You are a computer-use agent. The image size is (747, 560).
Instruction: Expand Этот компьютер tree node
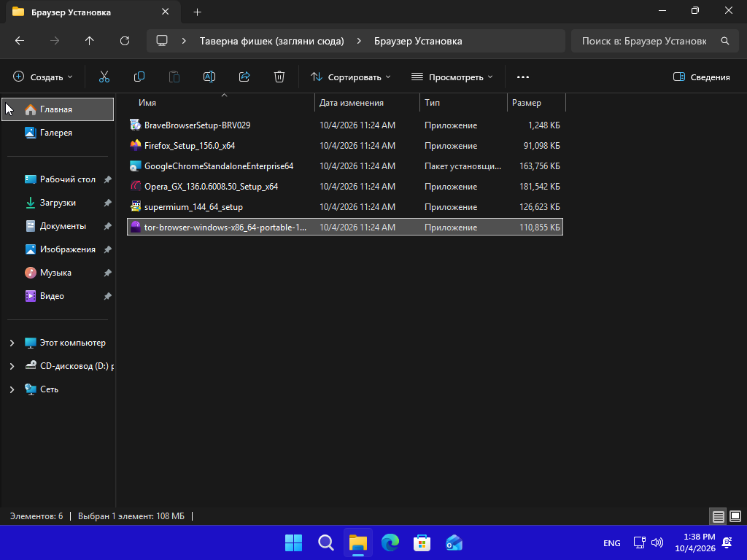[x=12, y=343]
